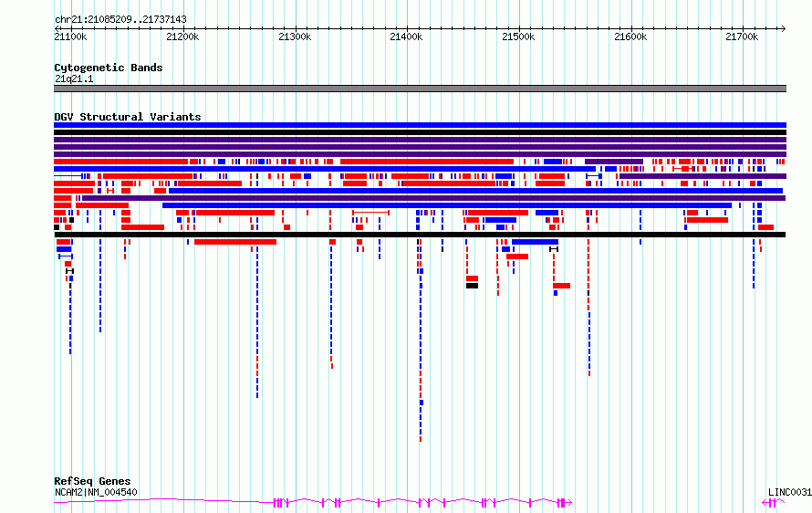Click the 21200k ruler tick label
Viewport: 812px width, 513px height.
coord(182,37)
